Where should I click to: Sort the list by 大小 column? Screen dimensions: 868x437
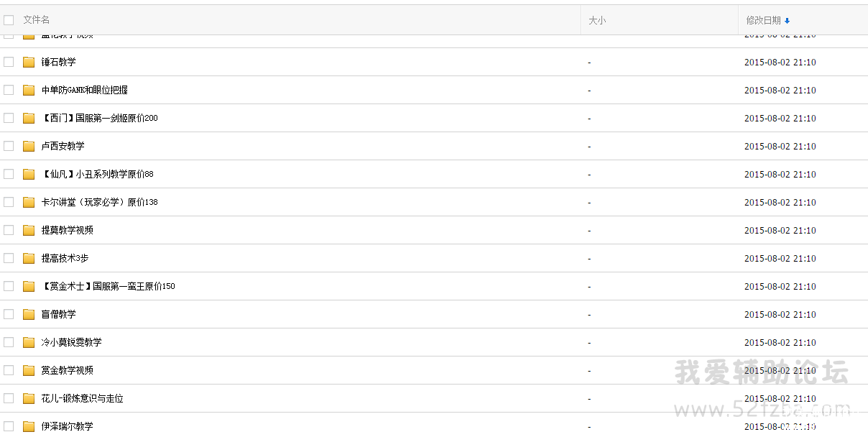point(597,20)
